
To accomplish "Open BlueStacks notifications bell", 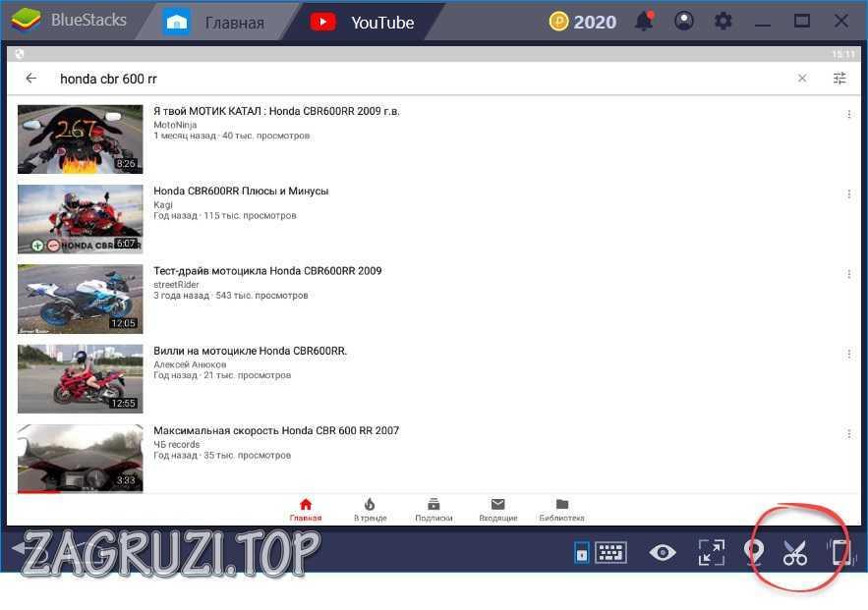I will 644,22.
